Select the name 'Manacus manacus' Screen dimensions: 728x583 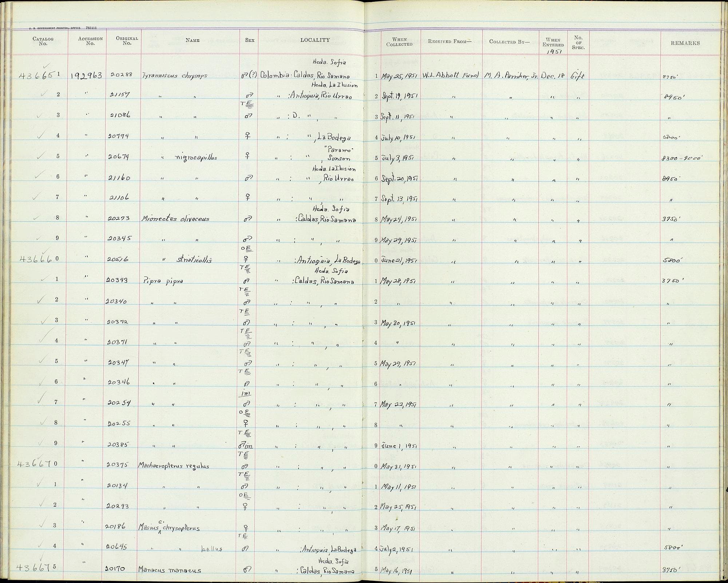pyautogui.click(x=170, y=570)
